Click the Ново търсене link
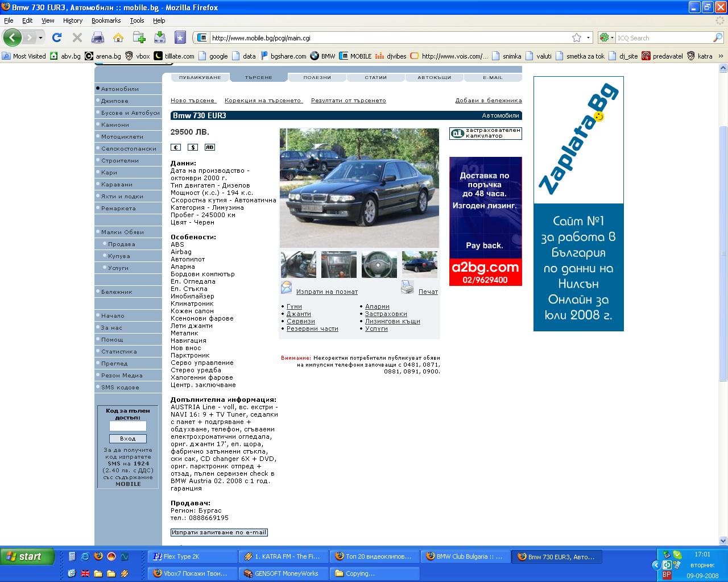 click(x=193, y=101)
